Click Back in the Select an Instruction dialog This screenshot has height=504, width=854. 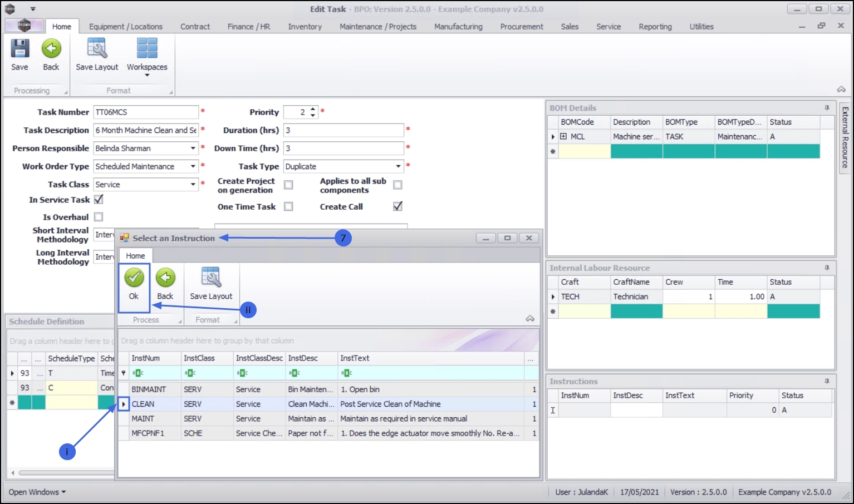[165, 284]
